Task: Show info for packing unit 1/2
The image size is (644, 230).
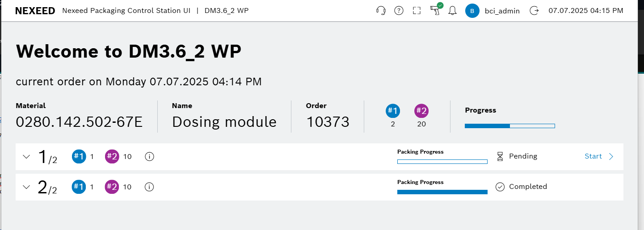Action: (150, 157)
